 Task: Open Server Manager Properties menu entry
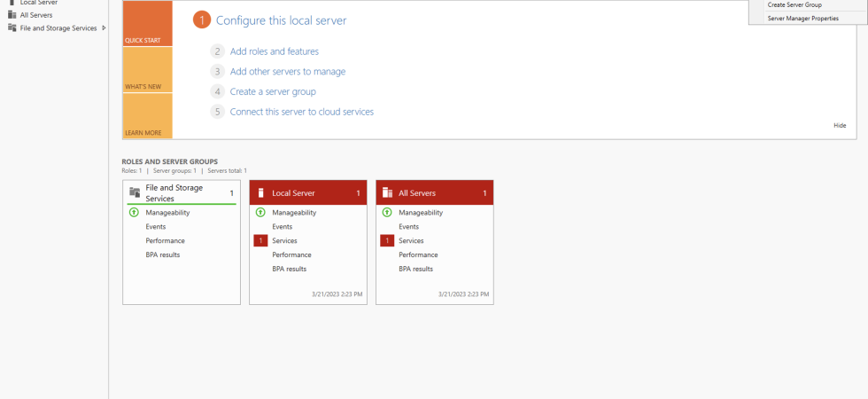click(x=802, y=19)
